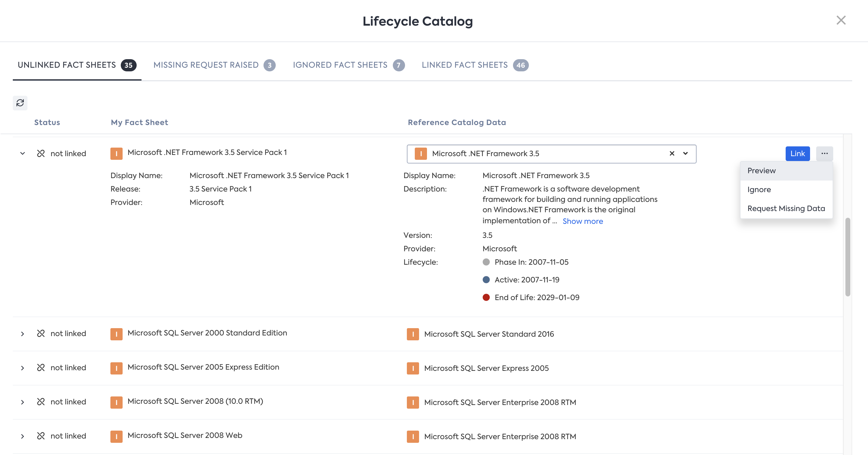Click the red End of Life dot
The image size is (868, 455).
[x=486, y=297]
